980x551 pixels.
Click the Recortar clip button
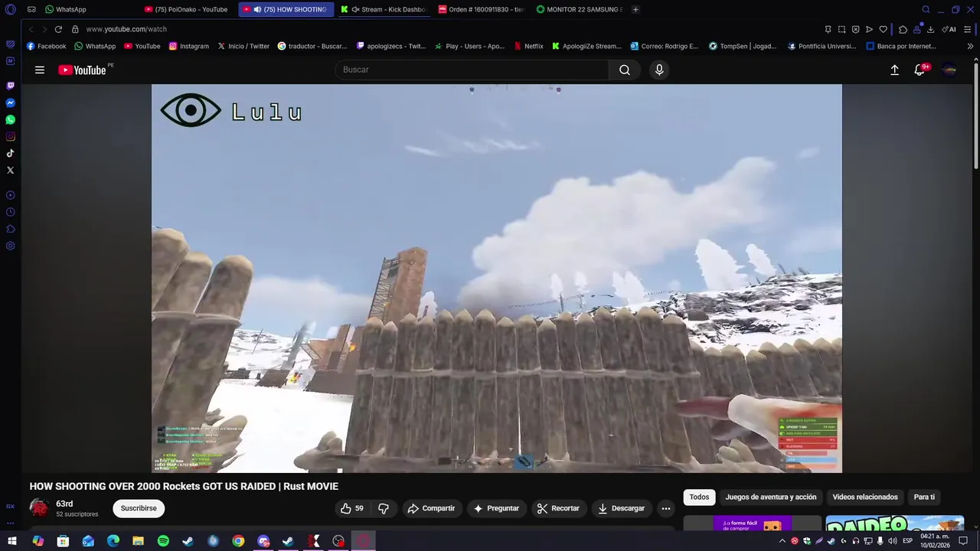click(x=558, y=508)
